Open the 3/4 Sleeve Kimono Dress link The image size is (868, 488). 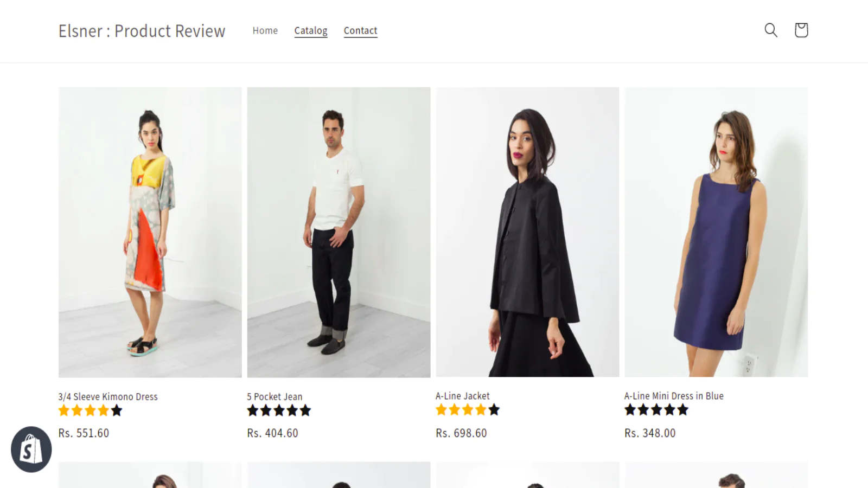[108, 397]
